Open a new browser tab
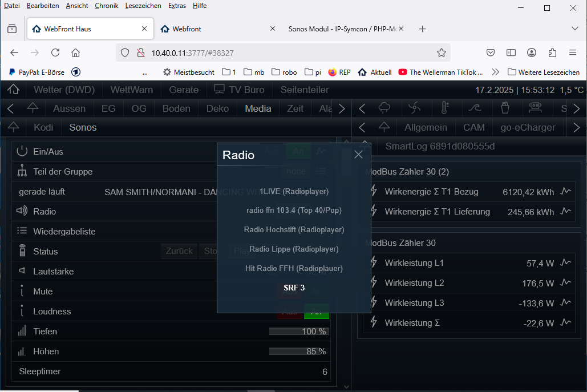This screenshot has width=587, height=392. point(422,29)
